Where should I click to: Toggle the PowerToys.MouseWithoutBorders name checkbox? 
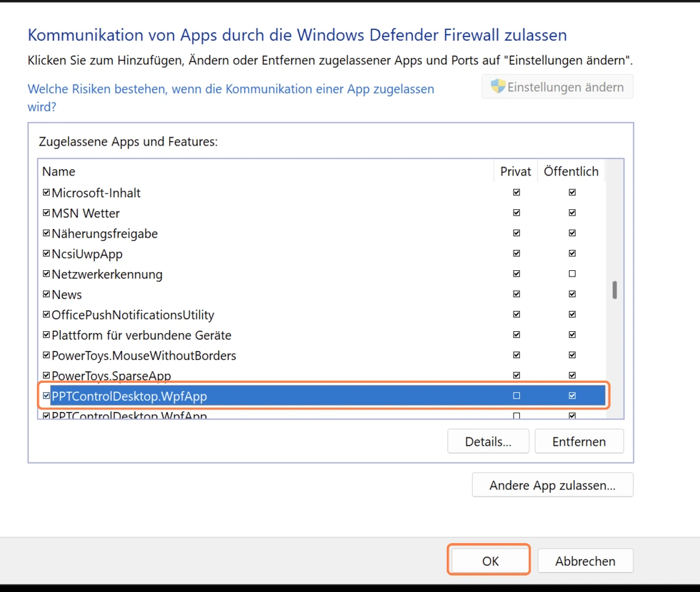(46, 355)
